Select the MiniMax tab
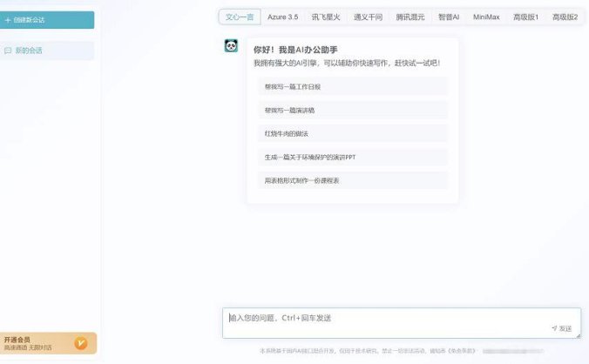 486,17
